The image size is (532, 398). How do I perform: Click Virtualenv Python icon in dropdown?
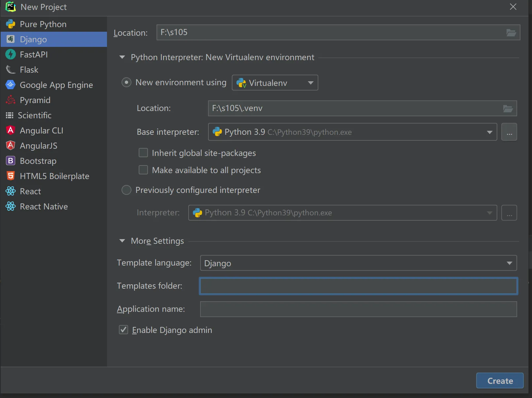[242, 83]
